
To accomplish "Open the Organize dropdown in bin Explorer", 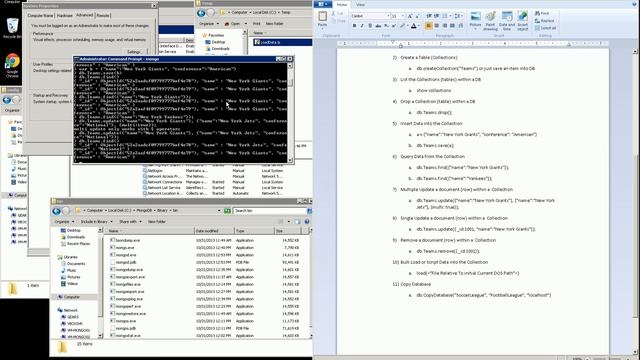I will 64,222.
